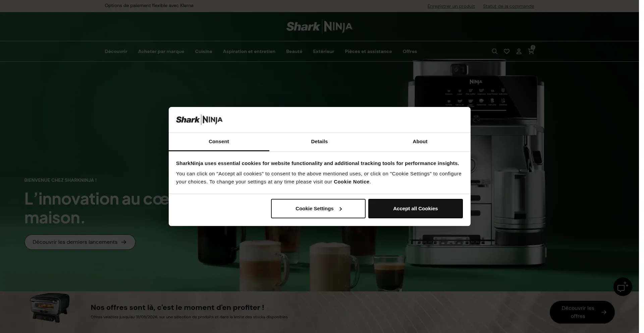644x333 pixels.
Task: Open the shopping cart icon
Action: (x=531, y=51)
